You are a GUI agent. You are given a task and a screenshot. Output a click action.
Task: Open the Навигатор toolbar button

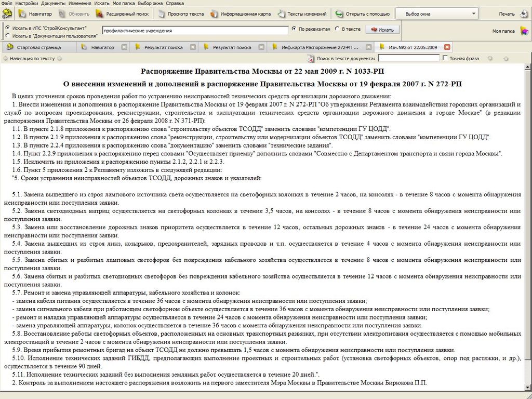point(35,14)
